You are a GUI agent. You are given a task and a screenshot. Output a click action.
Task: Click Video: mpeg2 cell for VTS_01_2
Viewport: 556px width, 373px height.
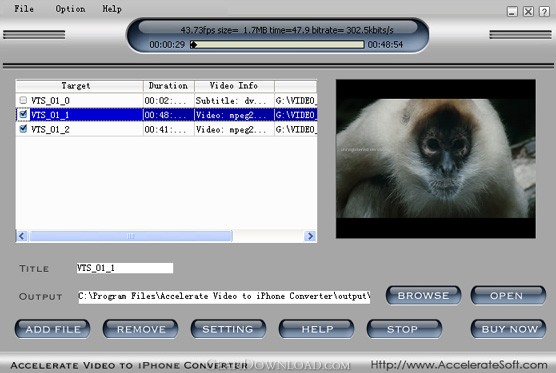tap(234, 129)
